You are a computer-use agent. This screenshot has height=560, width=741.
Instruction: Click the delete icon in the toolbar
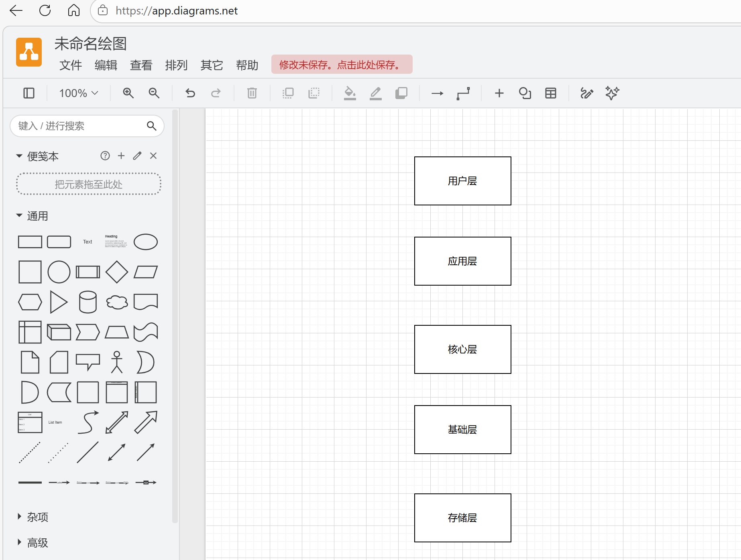pyautogui.click(x=252, y=93)
